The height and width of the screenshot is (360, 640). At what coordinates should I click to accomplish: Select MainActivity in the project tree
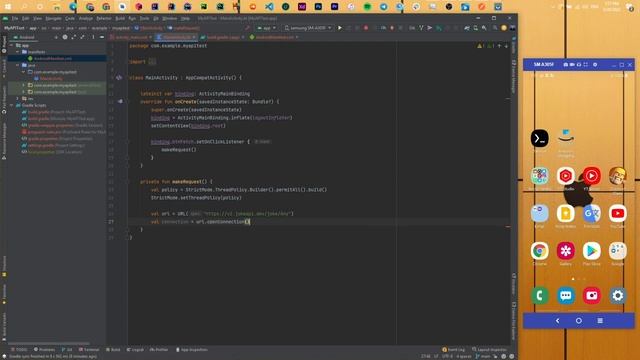[x=51, y=79]
